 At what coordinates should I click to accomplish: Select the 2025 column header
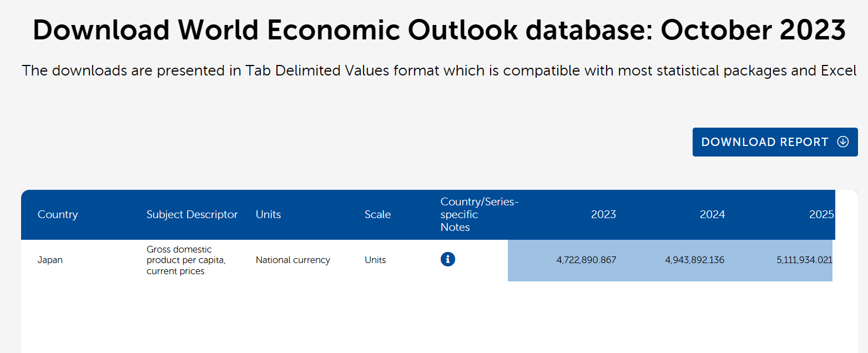(x=821, y=215)
